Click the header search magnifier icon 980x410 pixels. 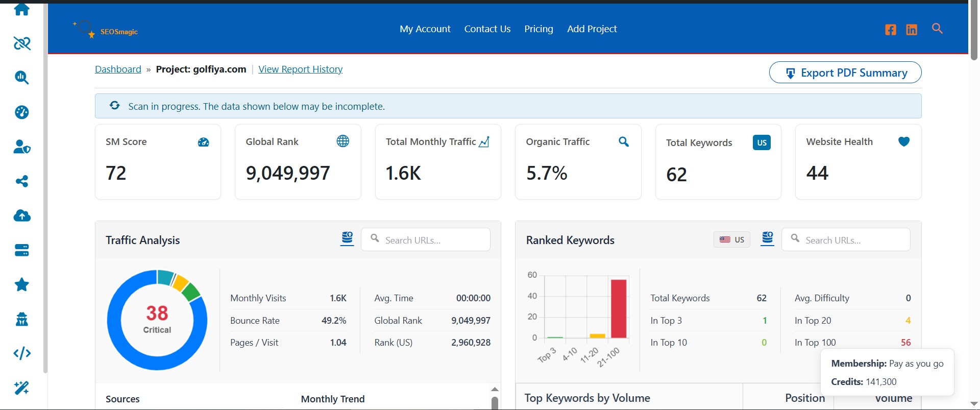(x=937, y=29)
